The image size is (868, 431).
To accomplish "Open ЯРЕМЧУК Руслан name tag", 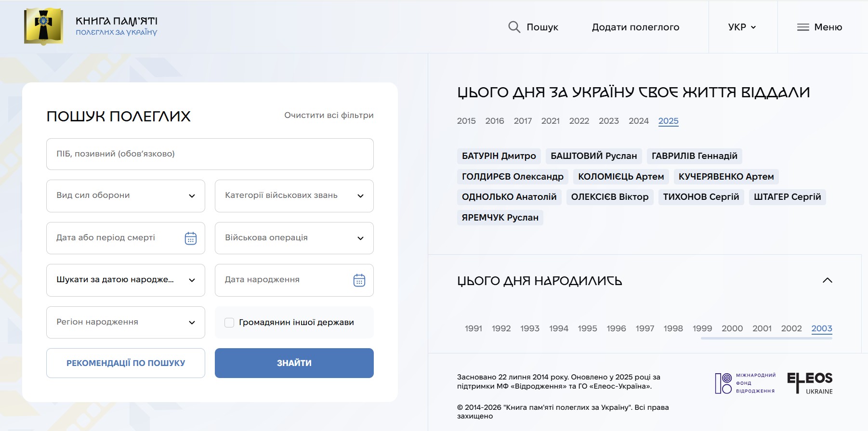I will (x=500, y=218).
